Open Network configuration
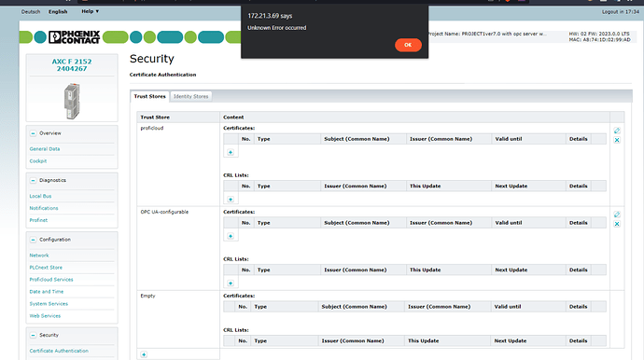644x360 pixels. tap(39, 256)
